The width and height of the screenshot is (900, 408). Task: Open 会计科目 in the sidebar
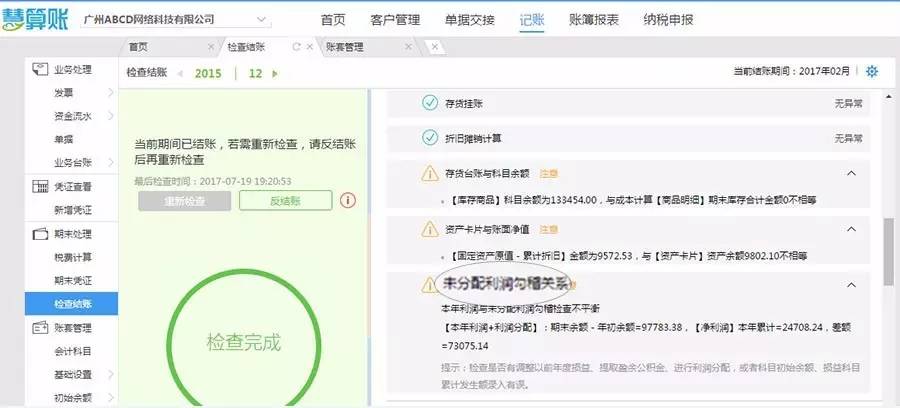72,351
